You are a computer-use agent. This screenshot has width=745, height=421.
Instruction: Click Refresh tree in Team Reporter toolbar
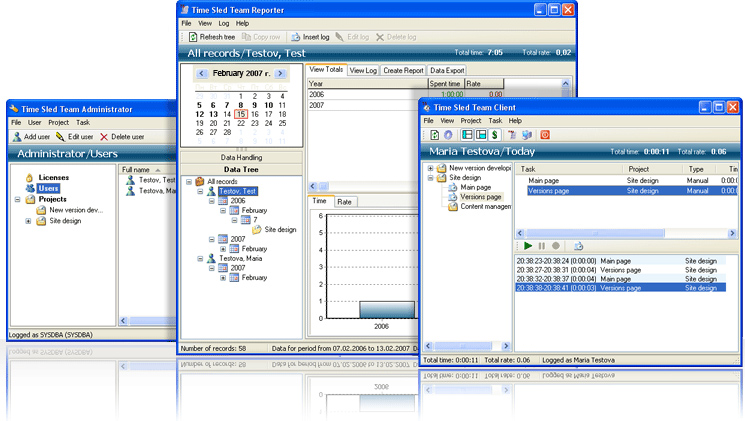pyautogui.click(x=212, y=37)
